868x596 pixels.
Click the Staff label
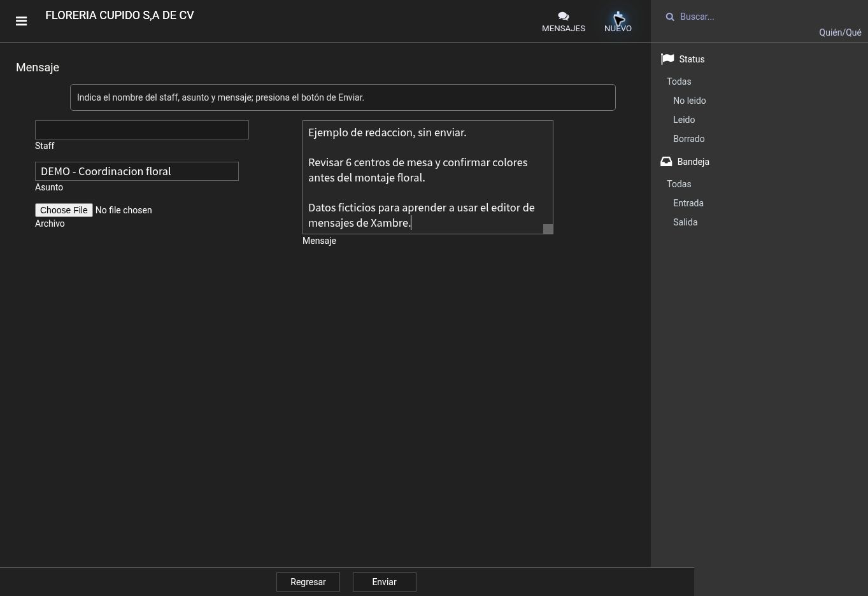(x=45, y=146)
